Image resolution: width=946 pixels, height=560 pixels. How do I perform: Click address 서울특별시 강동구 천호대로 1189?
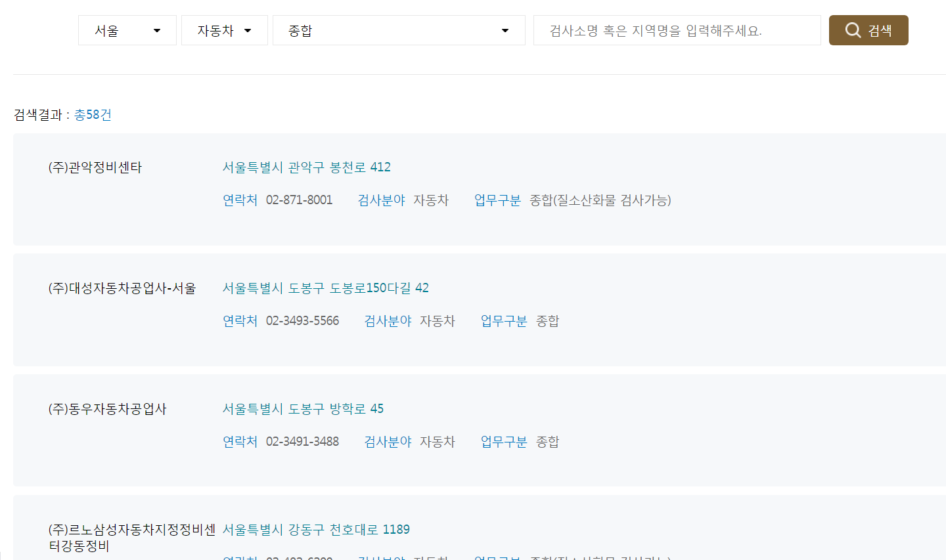(317, 530)
